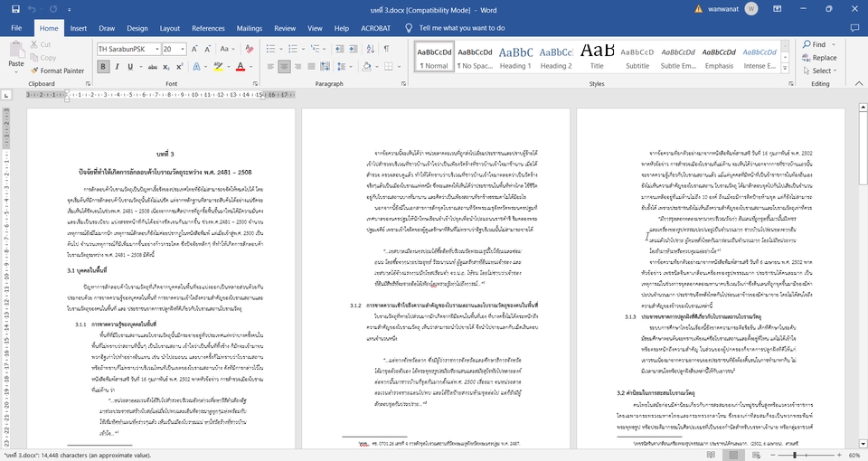This screenshot has height=461, width=868.
Task: Switch to Web Layout view
Action: click(756, 455)
